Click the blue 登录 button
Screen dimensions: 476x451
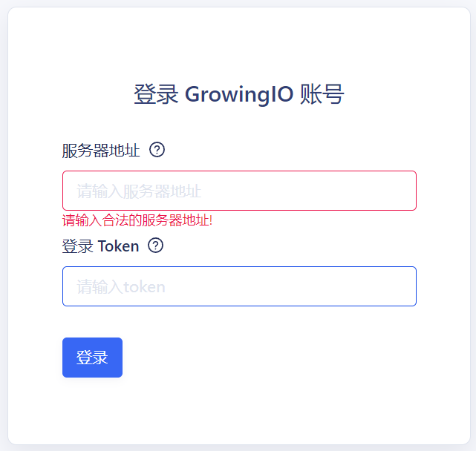(x=92, y=358)
